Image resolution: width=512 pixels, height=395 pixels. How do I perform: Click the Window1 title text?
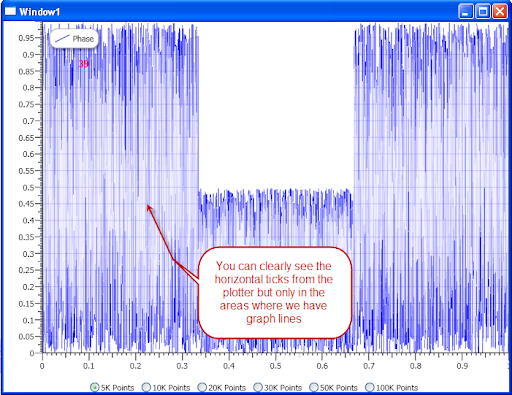[40, 12]
